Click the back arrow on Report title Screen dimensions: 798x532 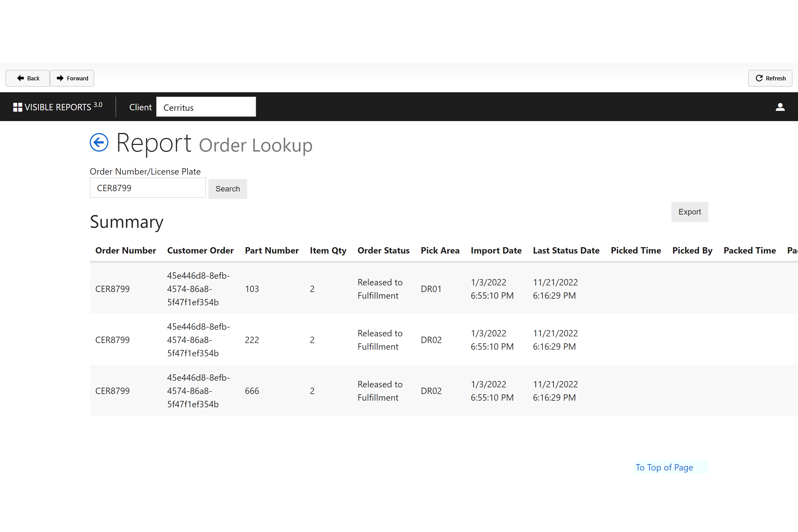(x=98, y=142)
